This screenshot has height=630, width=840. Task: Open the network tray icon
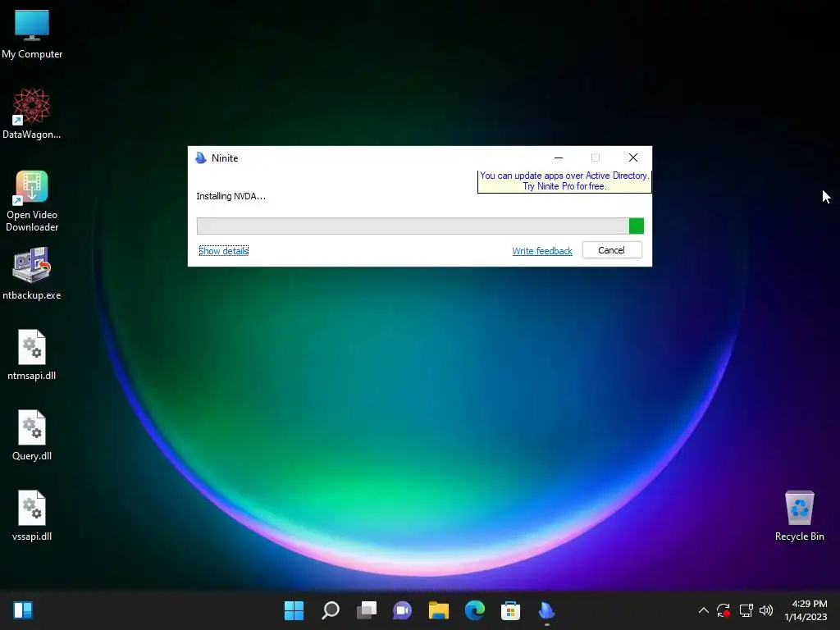[746, 610]
